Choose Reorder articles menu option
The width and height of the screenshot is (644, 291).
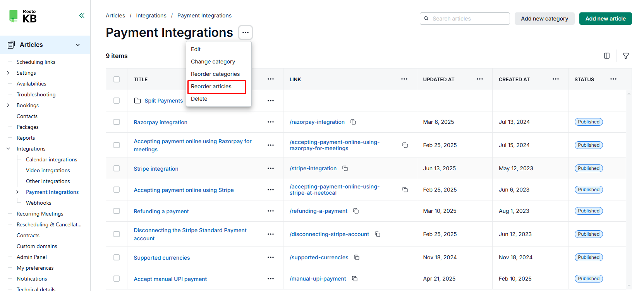[x=219, y=86]
